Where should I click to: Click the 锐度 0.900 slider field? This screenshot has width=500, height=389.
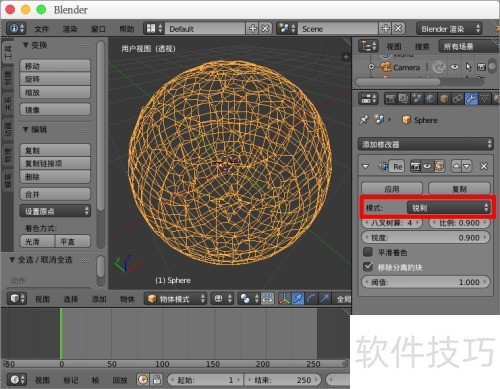(x=426, y=237)
